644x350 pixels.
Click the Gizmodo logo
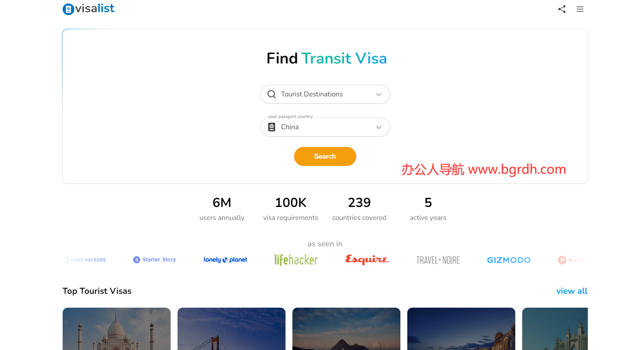coord(509,260)
